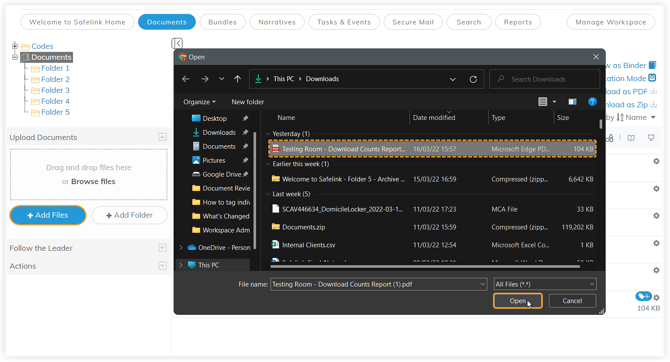Viewport: 670px width, 362px height.
Task: Open the What's Changed quick access folder
Action: (x=221, y=216)
